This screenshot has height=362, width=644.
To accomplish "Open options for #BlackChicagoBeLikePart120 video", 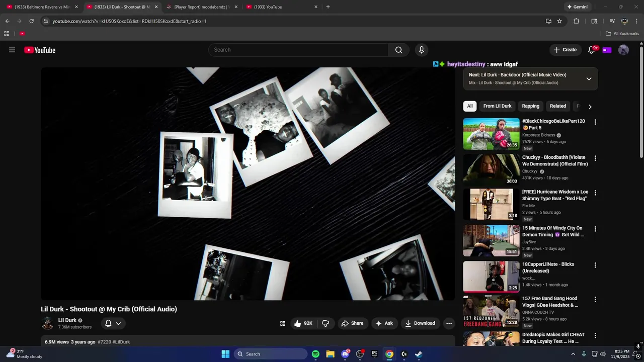I will [x=595, y=122].
